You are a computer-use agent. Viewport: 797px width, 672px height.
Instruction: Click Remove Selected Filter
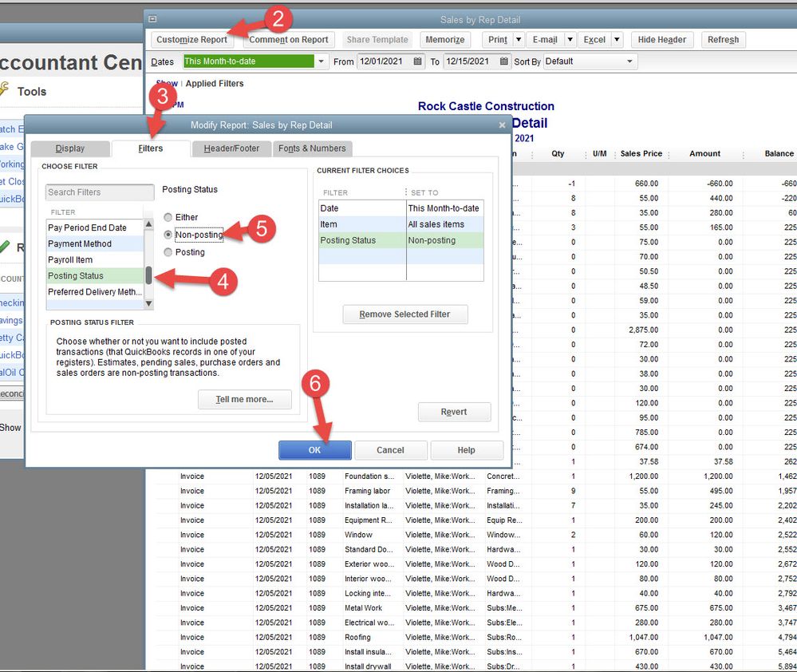tap(404, 314)
